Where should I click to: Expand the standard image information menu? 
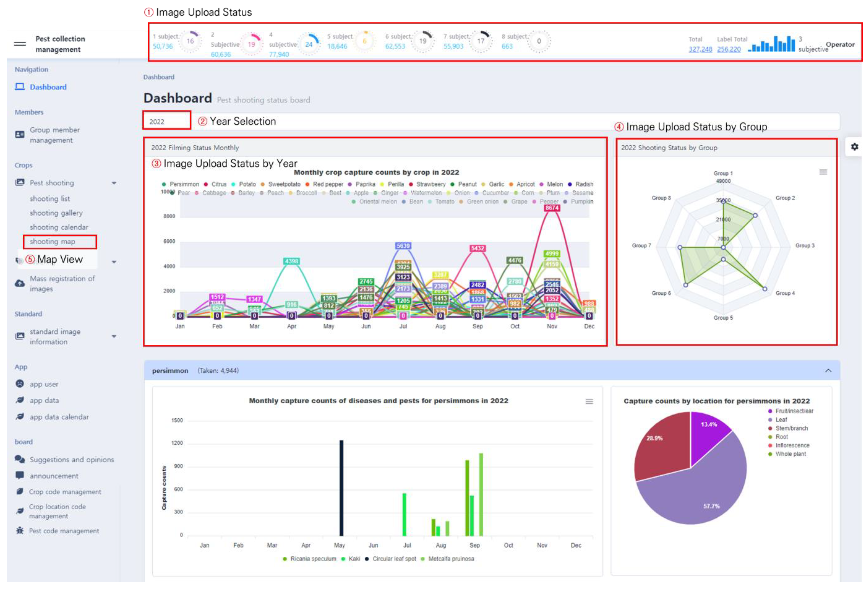pyautogui.click(x=114, y=336)
